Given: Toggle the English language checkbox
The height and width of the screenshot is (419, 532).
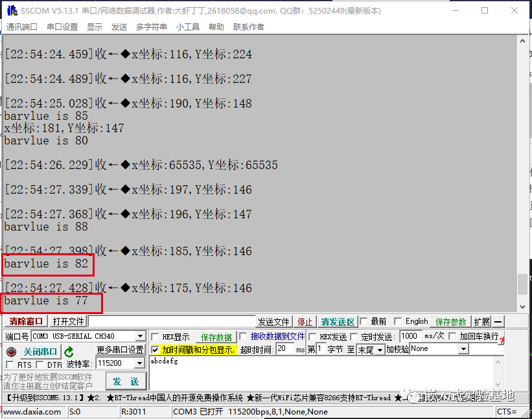Looking at the screenshot, I should point(398,321).
